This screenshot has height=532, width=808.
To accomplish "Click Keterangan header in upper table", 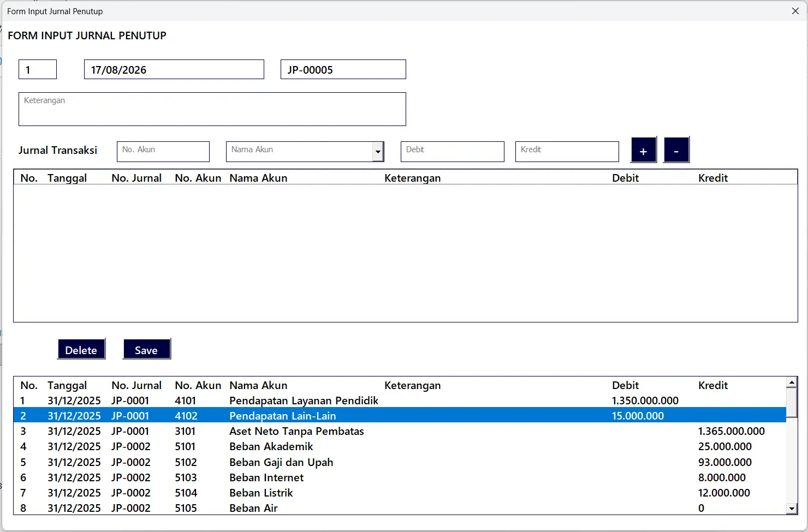I will [413, 178].
